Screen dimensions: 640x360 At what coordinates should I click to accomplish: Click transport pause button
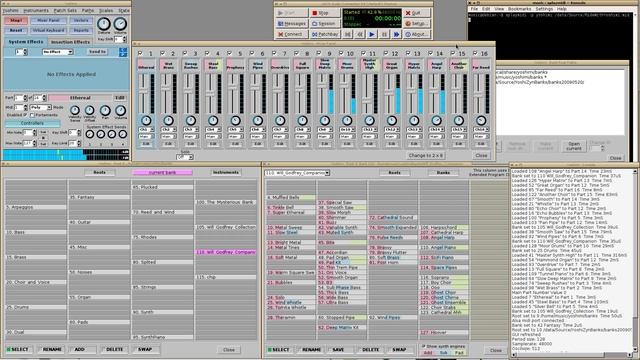[384, 35]
